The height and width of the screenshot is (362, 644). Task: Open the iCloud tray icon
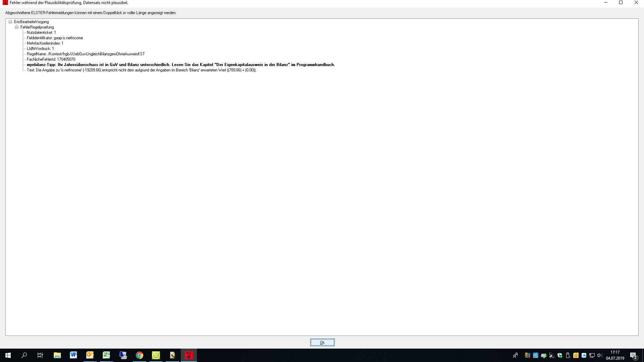(x=584, y=355)
